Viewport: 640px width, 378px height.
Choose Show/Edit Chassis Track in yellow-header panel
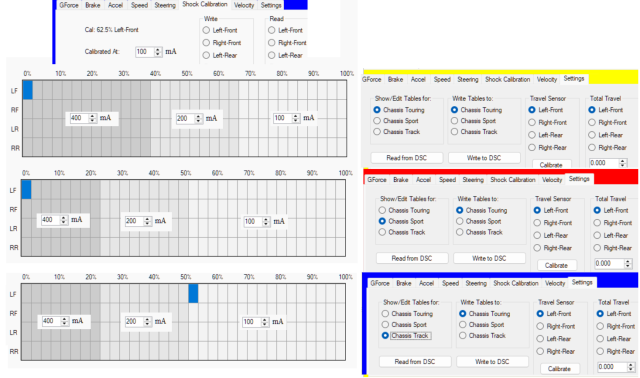[x=377, y=132]
